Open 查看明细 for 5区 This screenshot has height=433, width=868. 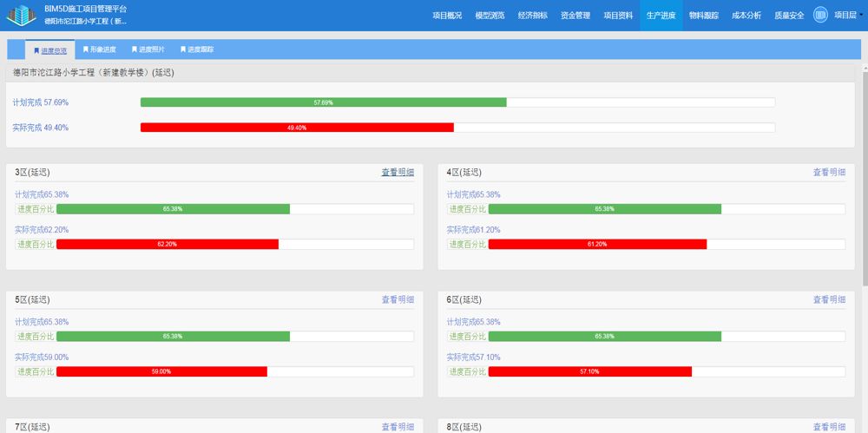[398, 299]
